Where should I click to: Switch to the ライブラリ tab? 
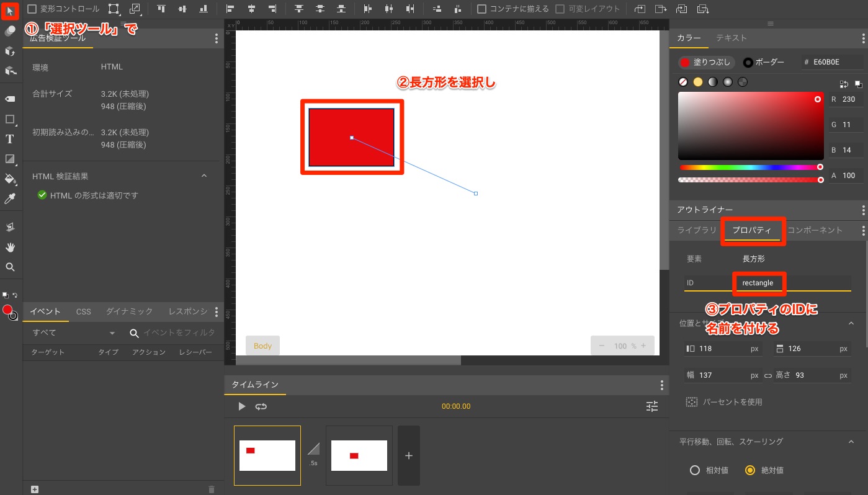tap(697, 230)
